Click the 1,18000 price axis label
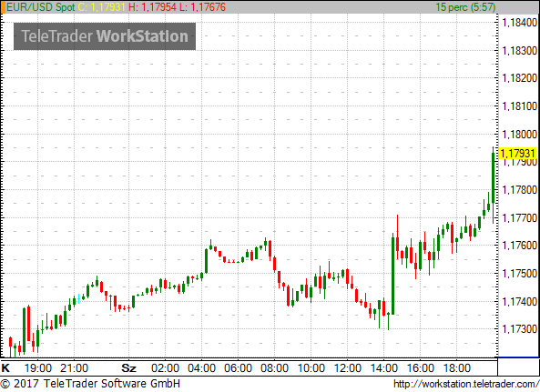The width and height of the screenshot is (540, 392). tap(520, 134)
